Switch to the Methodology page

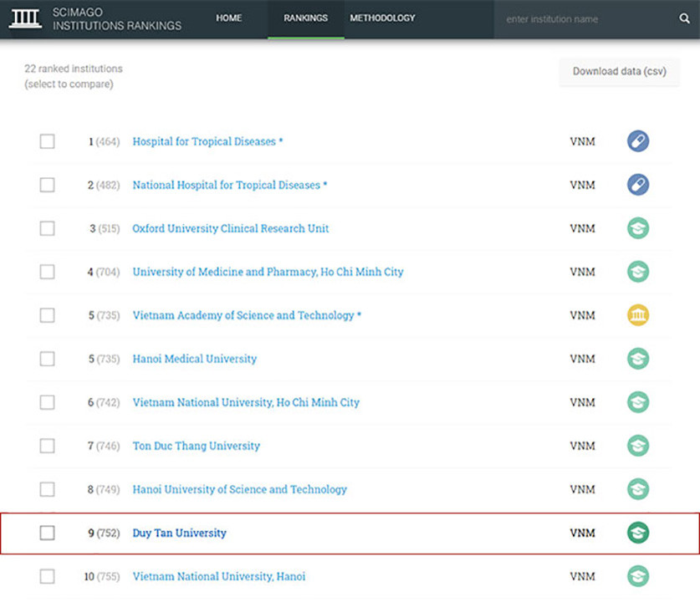[382, 18]
